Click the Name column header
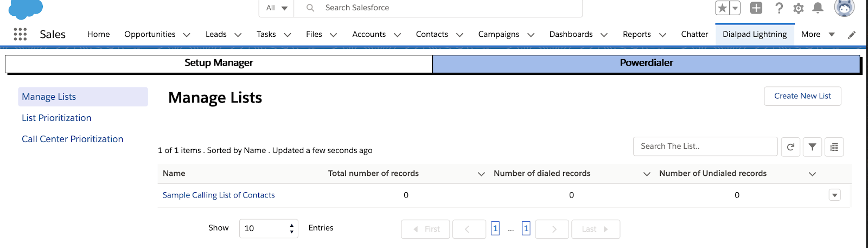This screenshot has height=248, width=868. 174,174
